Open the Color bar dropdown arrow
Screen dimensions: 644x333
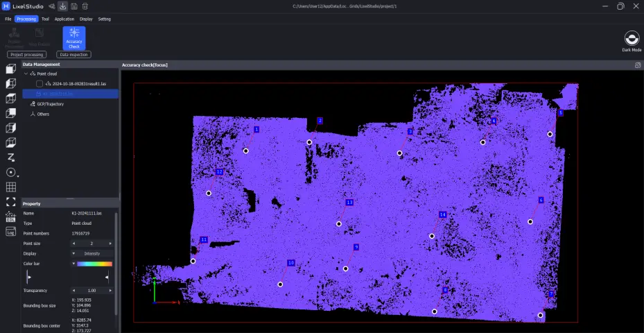click(73, 264)
